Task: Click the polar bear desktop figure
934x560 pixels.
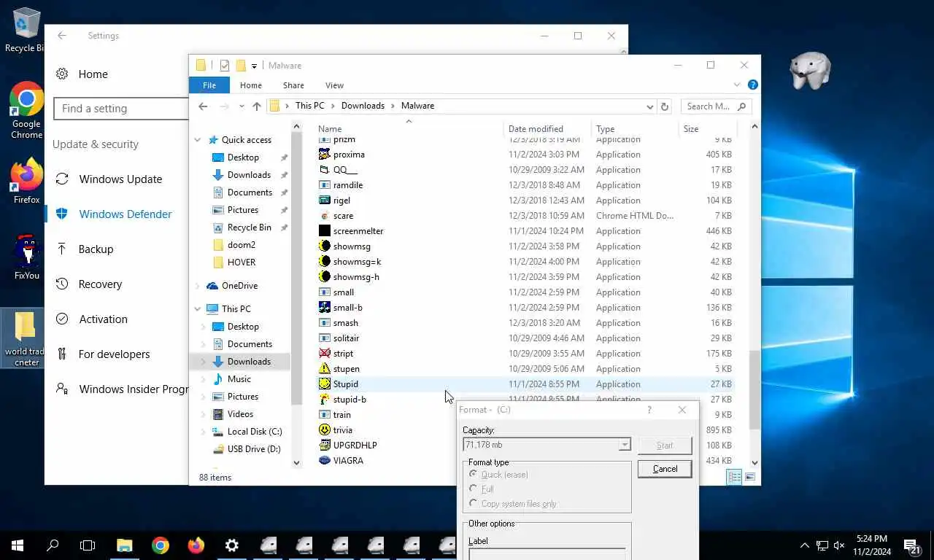Action: point(810,71)
